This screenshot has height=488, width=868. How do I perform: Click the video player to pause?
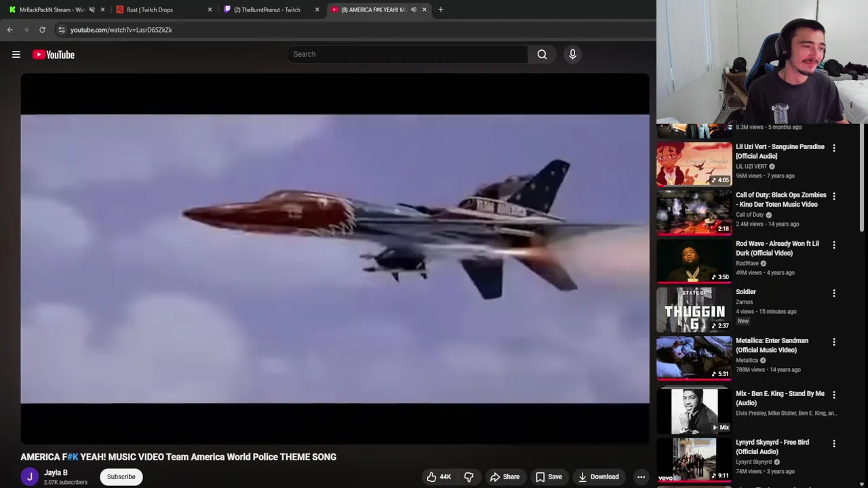pyautogui.click(x=335, y=259)
